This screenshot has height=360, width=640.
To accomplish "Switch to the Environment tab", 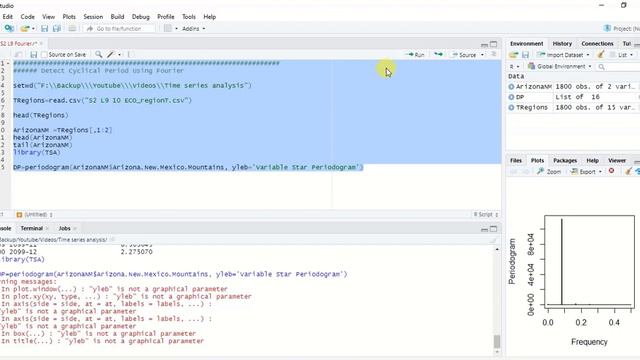I will click(x=527, y=43).
